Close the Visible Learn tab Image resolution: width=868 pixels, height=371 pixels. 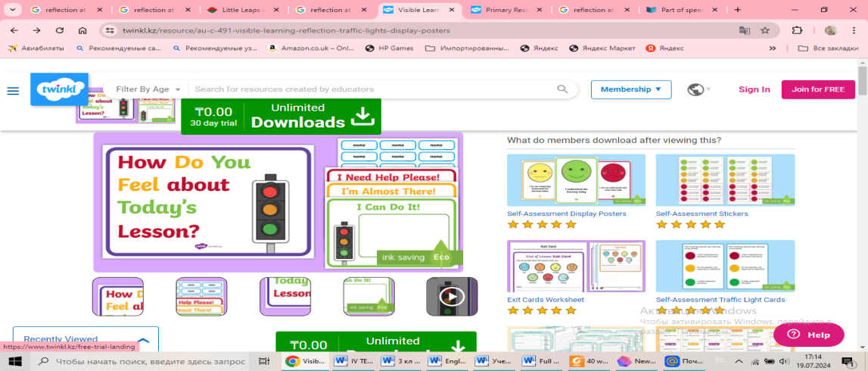(453, 10)
